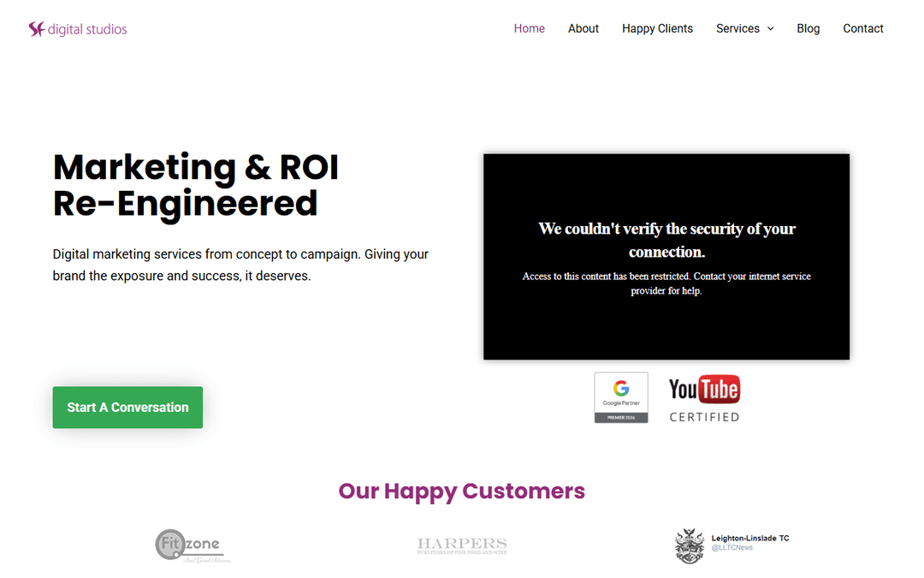Expand the Services dropdown chevron
Viewport: 924px width, 578px height.
point(770,29)
